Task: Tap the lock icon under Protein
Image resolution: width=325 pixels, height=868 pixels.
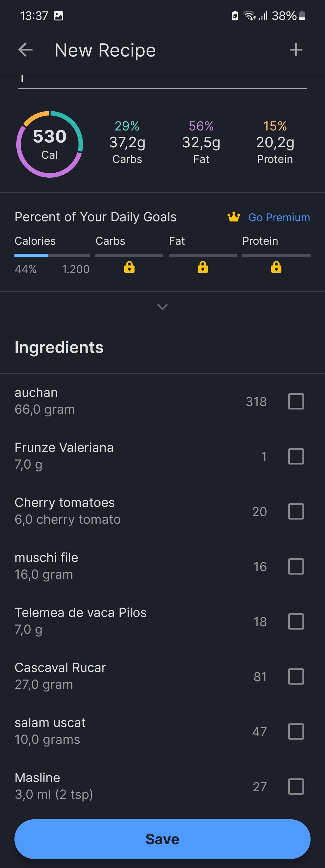Action: (x=276, y=267)
